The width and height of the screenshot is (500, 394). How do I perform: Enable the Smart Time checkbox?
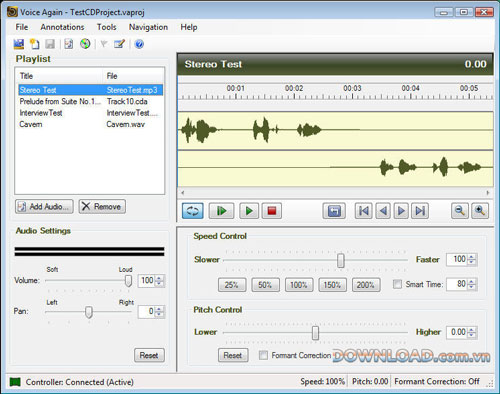pyautogui.click(x=397, y=284)
